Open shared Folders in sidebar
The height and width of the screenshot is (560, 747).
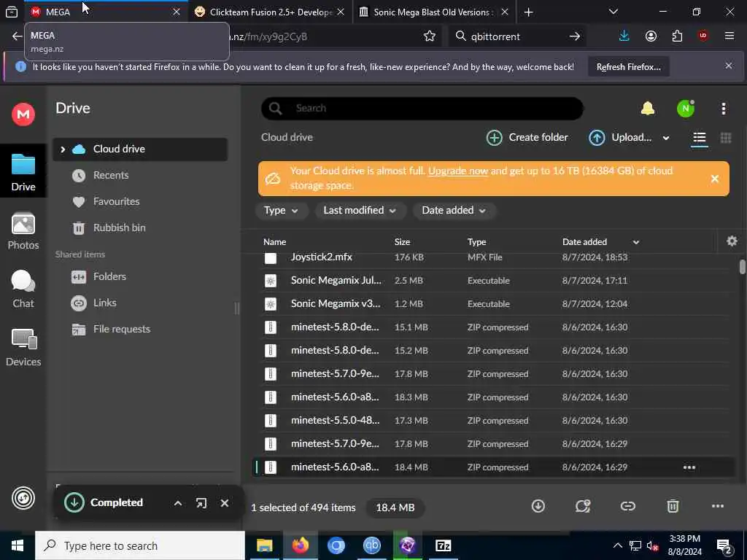coord(109,276)
